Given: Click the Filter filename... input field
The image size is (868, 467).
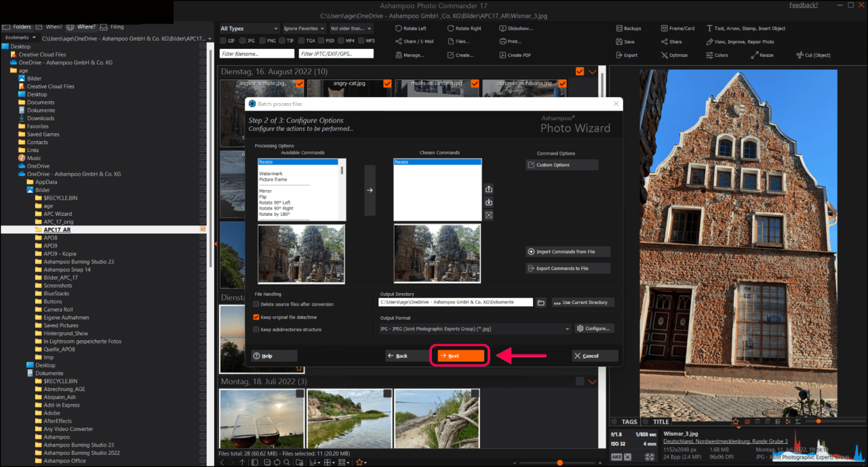Looking at the screenshot, I should (x=258, y=54).
